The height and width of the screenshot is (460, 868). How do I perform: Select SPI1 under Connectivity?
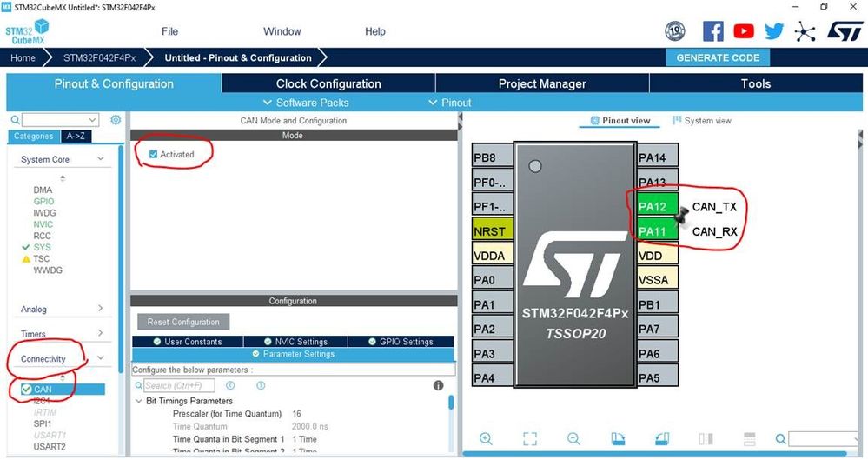43,423
